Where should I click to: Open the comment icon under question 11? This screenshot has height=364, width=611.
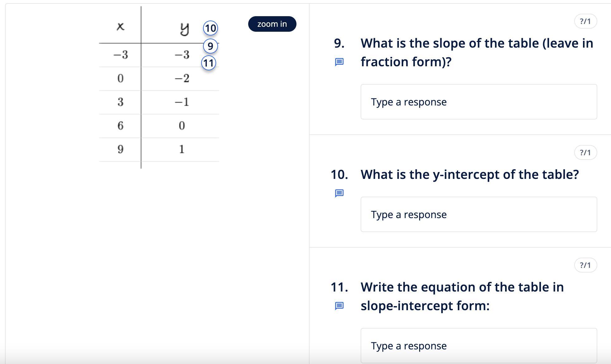[x=339, y=306]
